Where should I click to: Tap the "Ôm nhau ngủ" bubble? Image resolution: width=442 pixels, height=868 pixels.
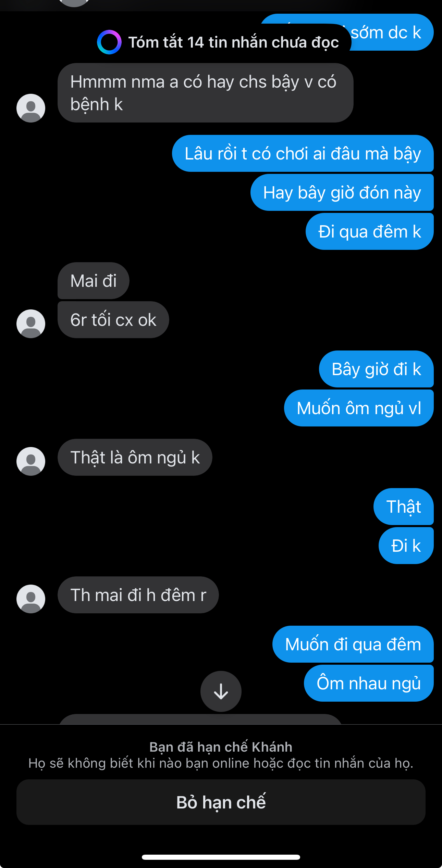pyautogui.click(x=369, y=683)
